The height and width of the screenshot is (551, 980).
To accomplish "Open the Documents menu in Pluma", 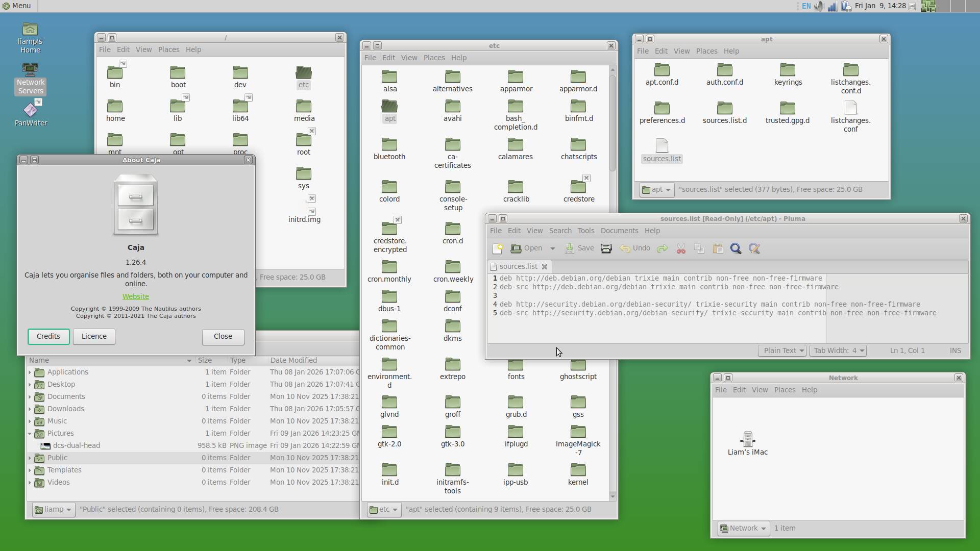I will [x=619, y=231].
